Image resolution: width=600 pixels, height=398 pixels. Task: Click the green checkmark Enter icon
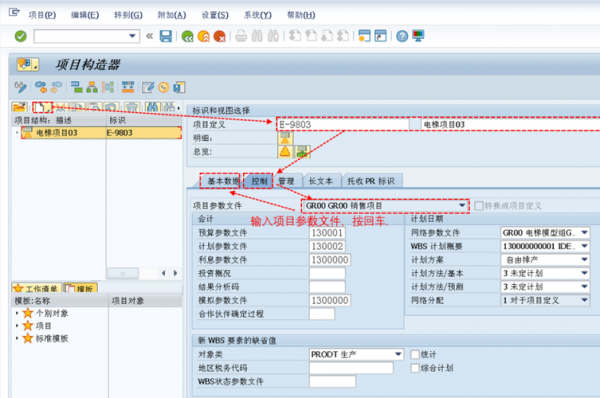[21, 36]
